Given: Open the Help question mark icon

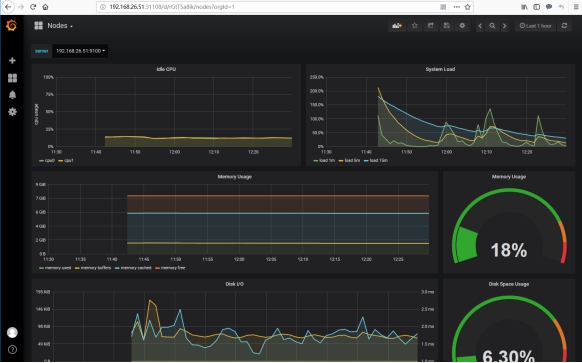Looking at the screenshot, I should 12,349.
